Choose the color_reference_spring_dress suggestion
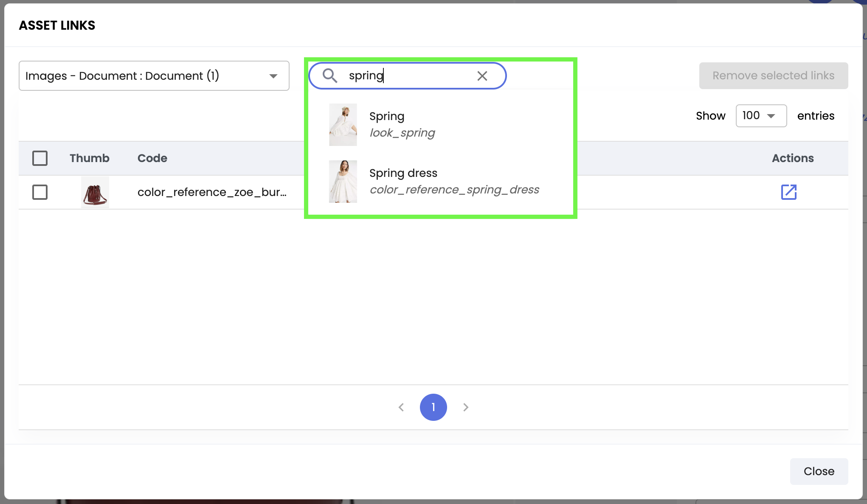Viewport: 867px width, 504px height. [x=454, y=189]
